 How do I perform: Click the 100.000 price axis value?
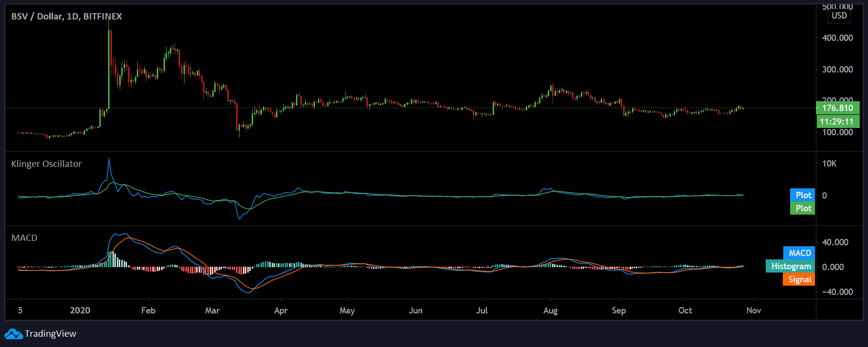[837, 132]
